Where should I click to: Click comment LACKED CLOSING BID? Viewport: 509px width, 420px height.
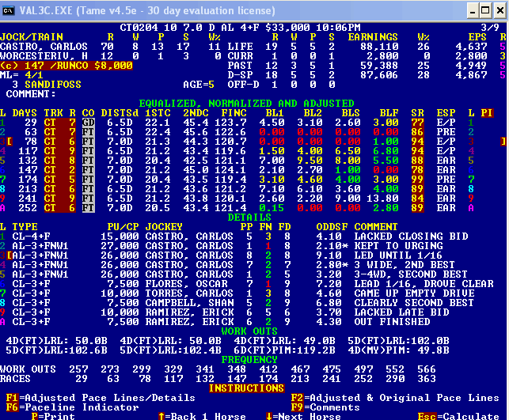pyautogui.click(x=411, y=236)
